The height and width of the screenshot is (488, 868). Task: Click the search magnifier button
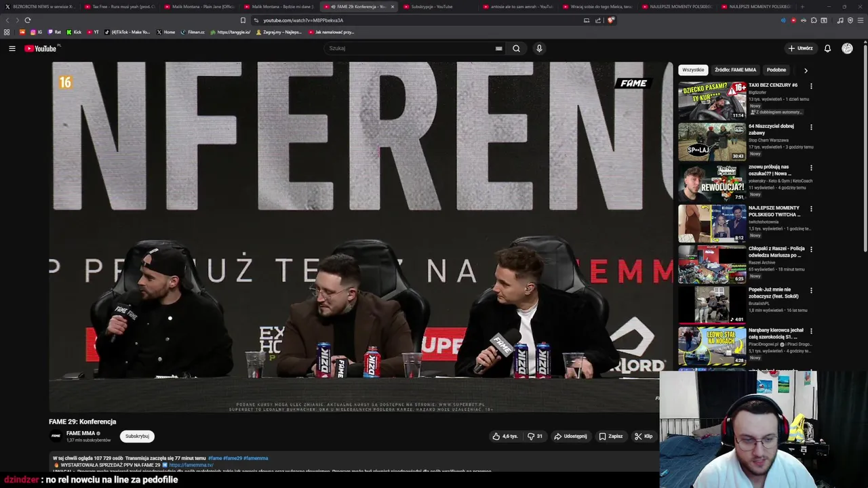516,48
